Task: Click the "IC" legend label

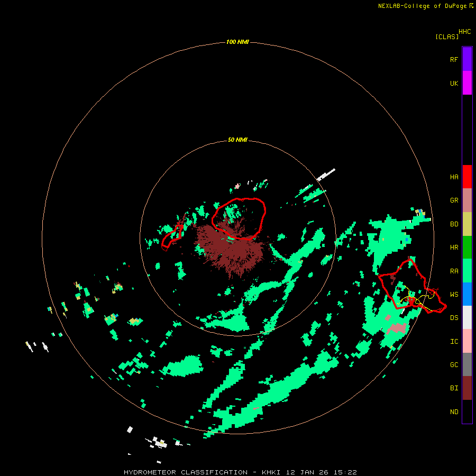Action: (454, 341)
